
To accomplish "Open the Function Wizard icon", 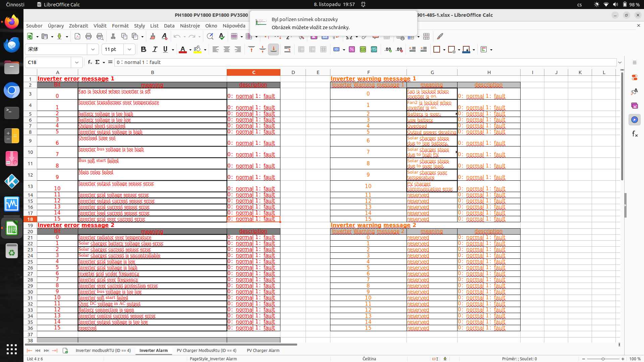I will (x=90, y=62).
